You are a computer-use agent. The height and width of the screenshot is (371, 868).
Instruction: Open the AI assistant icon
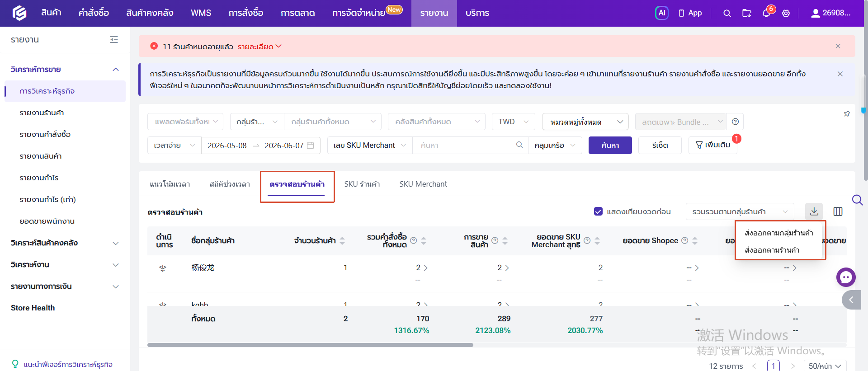coord(661,13)
